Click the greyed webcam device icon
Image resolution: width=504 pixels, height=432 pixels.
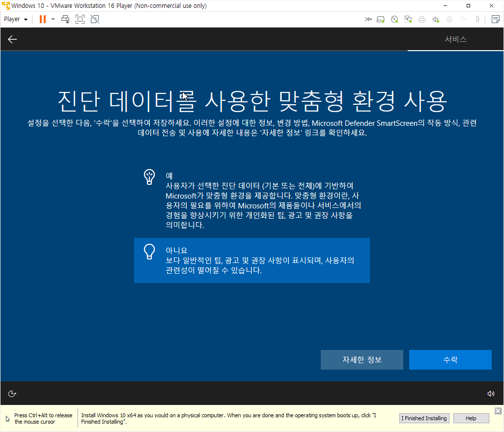[x=449, y=19]
